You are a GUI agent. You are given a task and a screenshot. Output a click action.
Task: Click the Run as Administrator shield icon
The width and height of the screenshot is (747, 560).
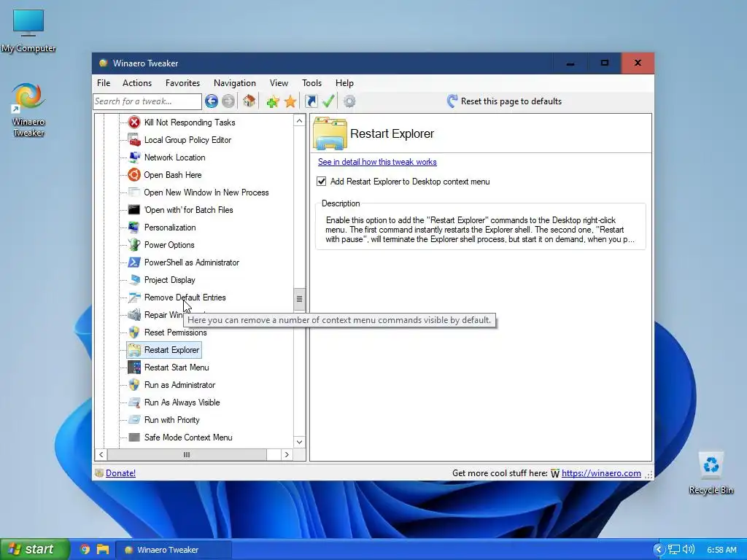point(134,385)
